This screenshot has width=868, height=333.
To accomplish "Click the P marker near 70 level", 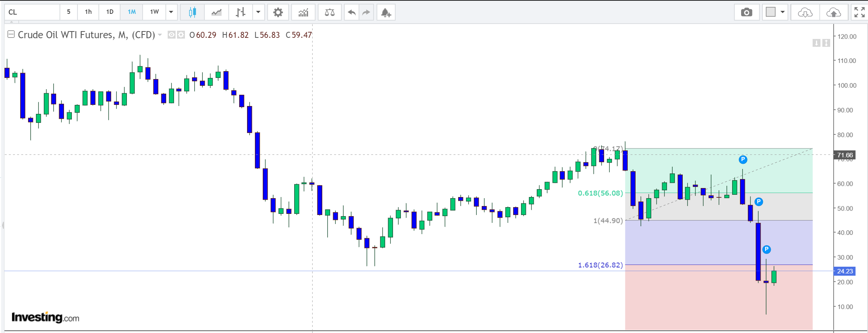I will tap(743, 160).
